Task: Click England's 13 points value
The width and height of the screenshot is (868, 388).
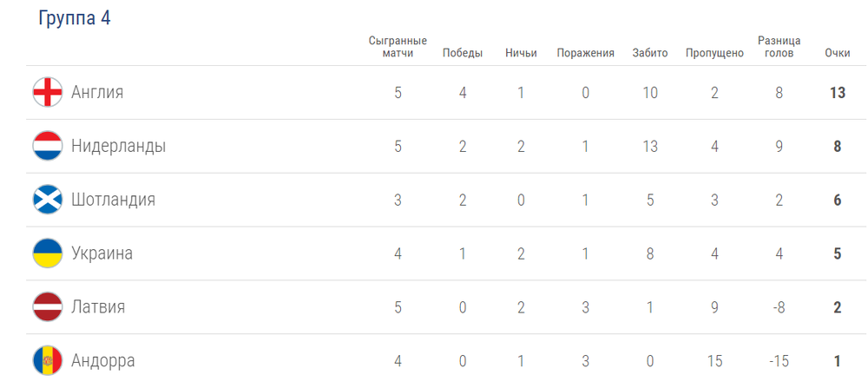Action: 837,93
